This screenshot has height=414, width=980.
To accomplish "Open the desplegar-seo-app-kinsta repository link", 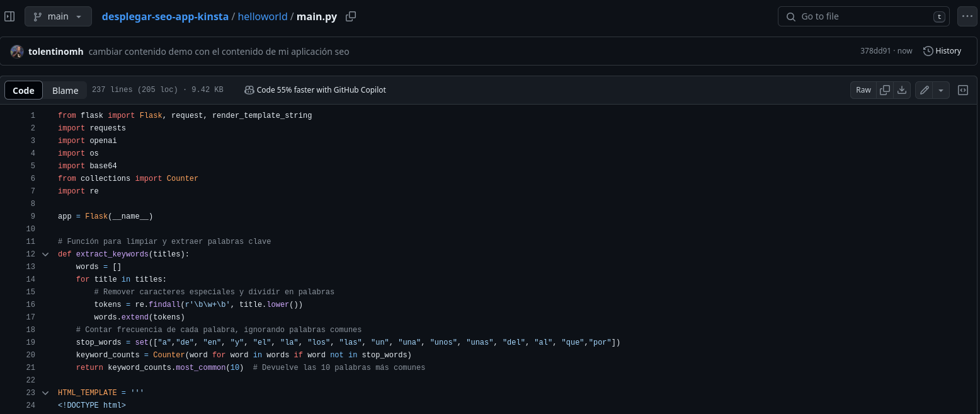I will (165, 16).
